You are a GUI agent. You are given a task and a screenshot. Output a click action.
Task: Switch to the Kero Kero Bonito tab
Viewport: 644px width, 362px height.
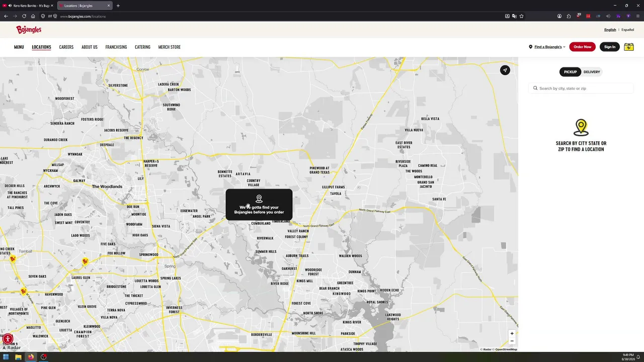click(28, 6)
